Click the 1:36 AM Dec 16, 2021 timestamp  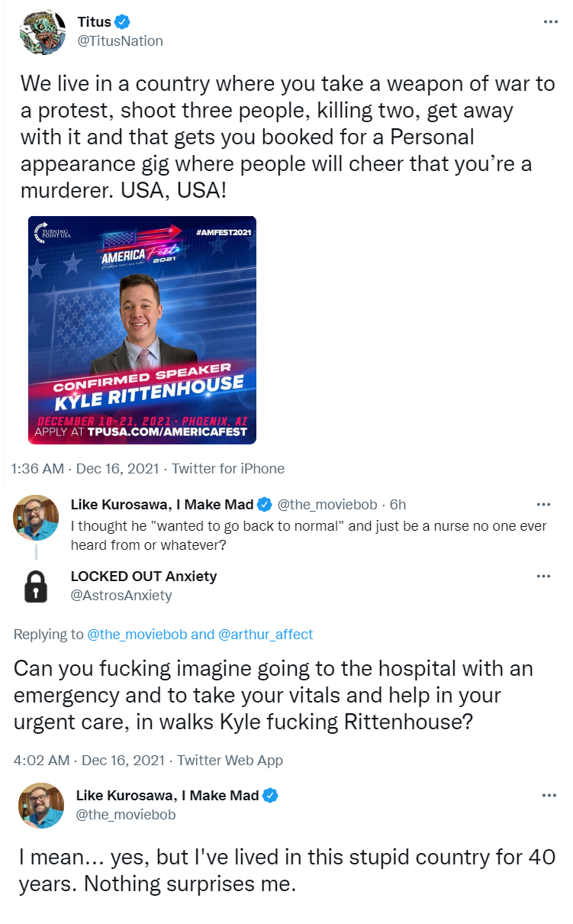coord(87,468)
